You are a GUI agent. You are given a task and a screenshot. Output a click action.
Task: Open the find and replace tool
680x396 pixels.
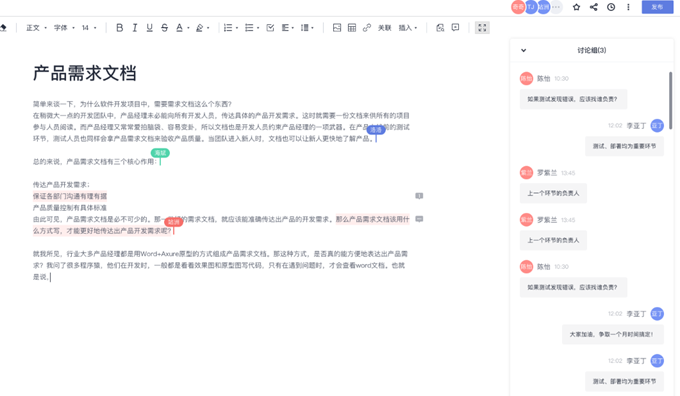click(440, 28)
